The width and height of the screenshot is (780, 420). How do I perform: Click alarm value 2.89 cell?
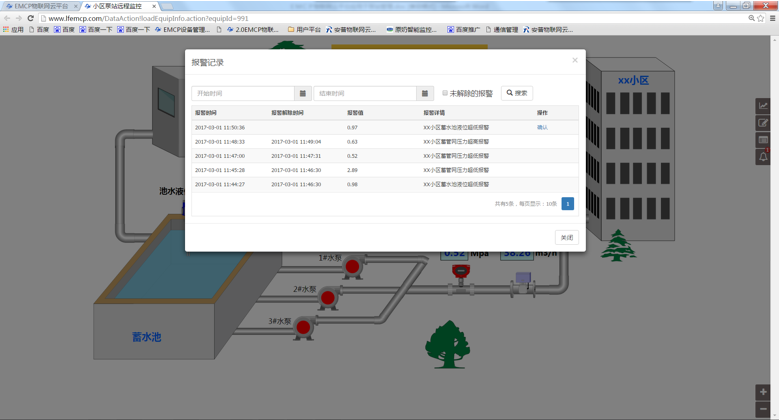[352, 170]
